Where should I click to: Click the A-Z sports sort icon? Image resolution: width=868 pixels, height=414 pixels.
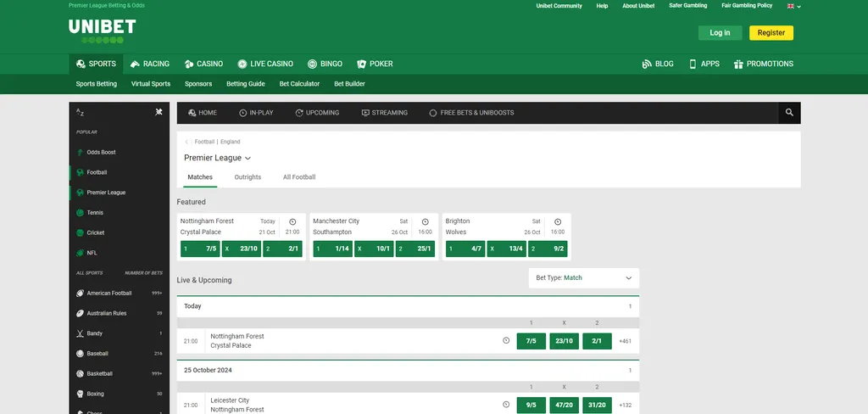click(80, 112)
